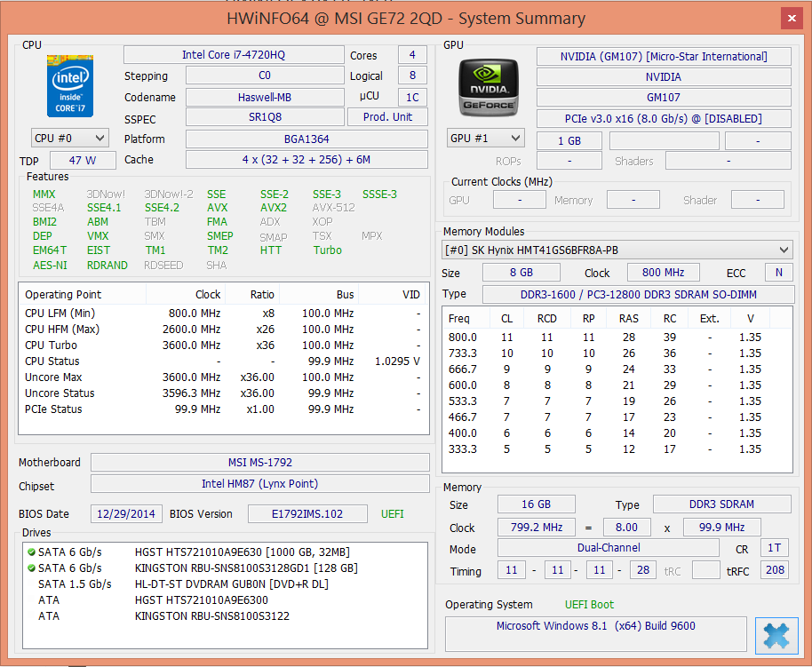Select the Uncore Status row

(x=223, y=393)
